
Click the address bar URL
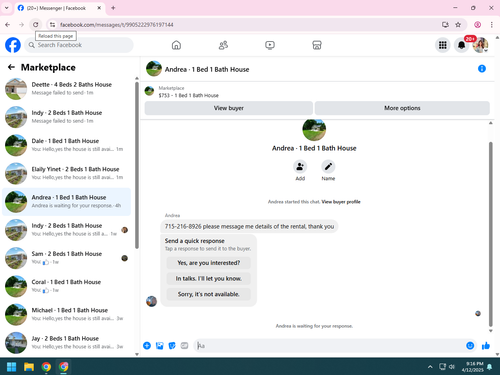pos(117,25)
